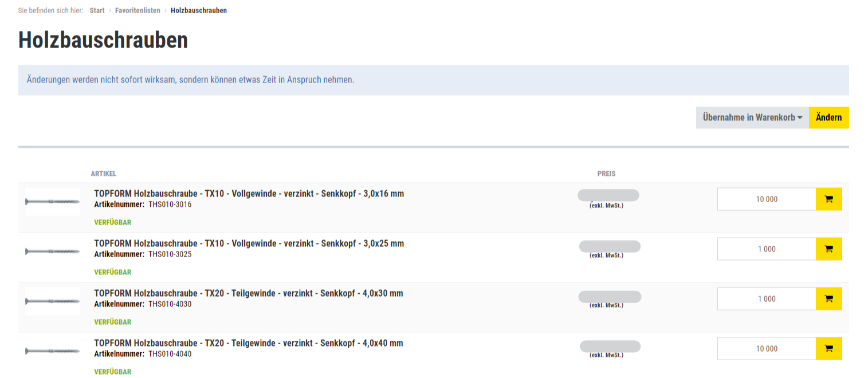Add the 3,0x16 mm screw to cart
The width and height of the screenshot is (868, 378).
(828, 199)
